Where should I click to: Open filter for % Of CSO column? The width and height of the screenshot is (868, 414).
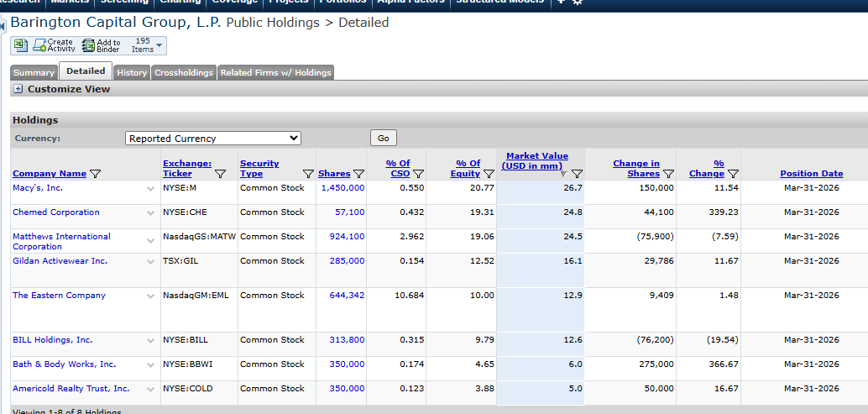click(x=419, y=174)
